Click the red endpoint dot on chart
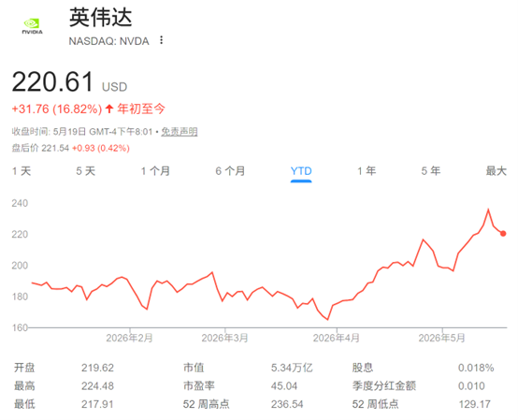This screenshot has height=420, width=518. [x=503, y=234]
